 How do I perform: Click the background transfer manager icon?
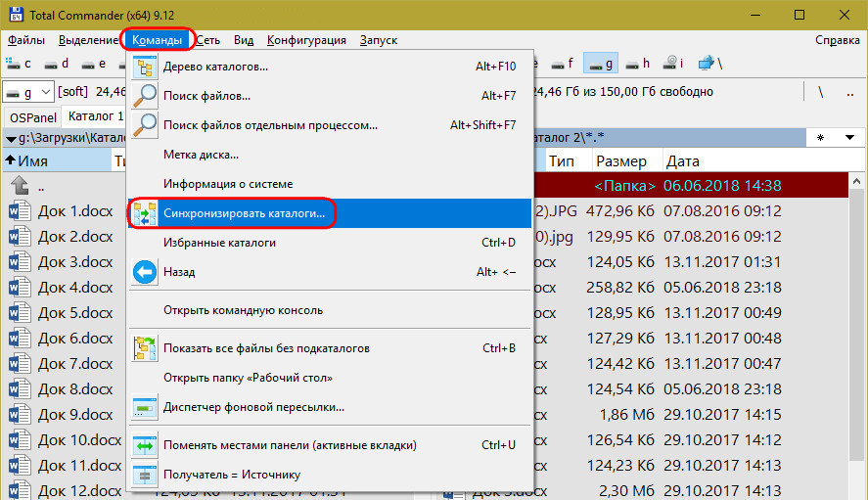(x=145, y=407)
